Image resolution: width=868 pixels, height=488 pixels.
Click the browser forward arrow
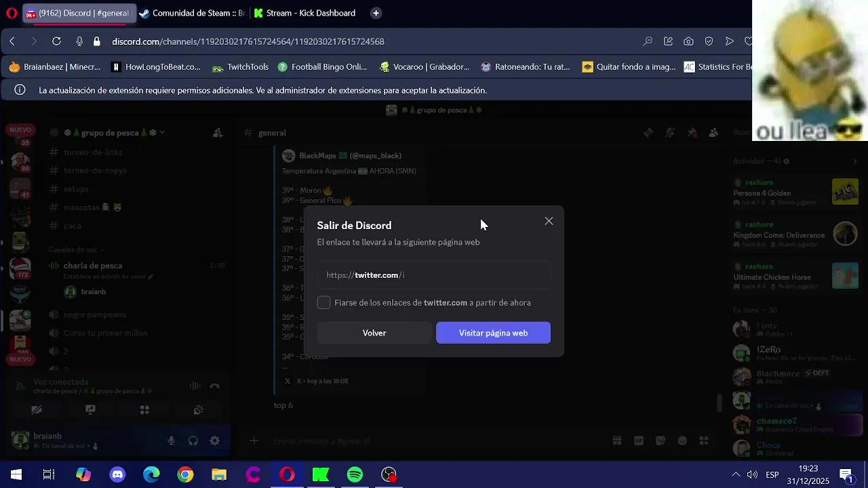click(34, 41)
